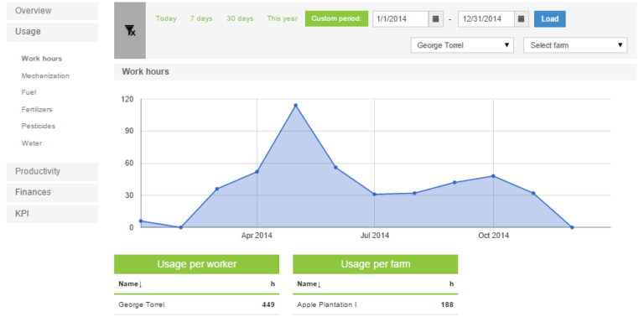Open the Productivity section
Viewport: 644px width, 322px height.
pos(52,172)
